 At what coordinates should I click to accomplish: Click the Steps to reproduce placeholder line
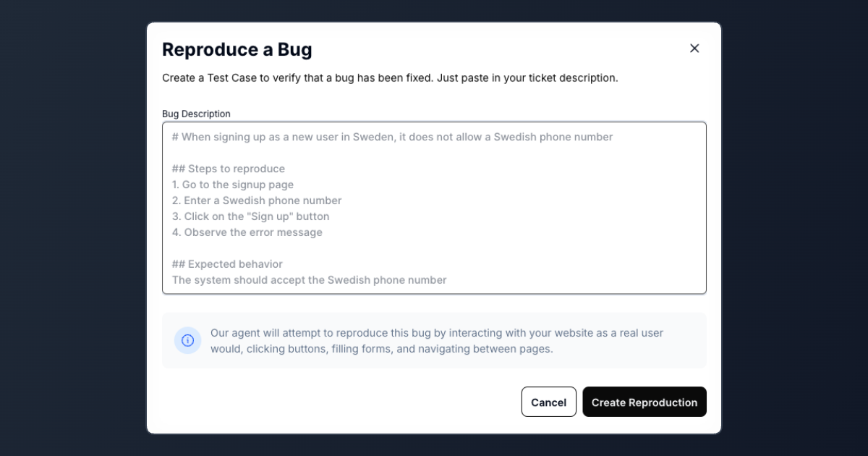tap(229, 169)
